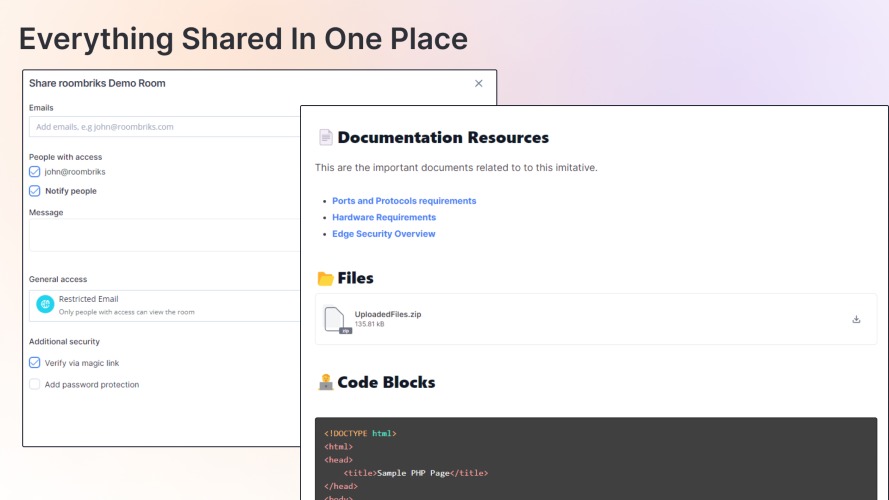Click the folder icon beside Files heading
Screen dimensions: 889x500
tap(325, 278)
